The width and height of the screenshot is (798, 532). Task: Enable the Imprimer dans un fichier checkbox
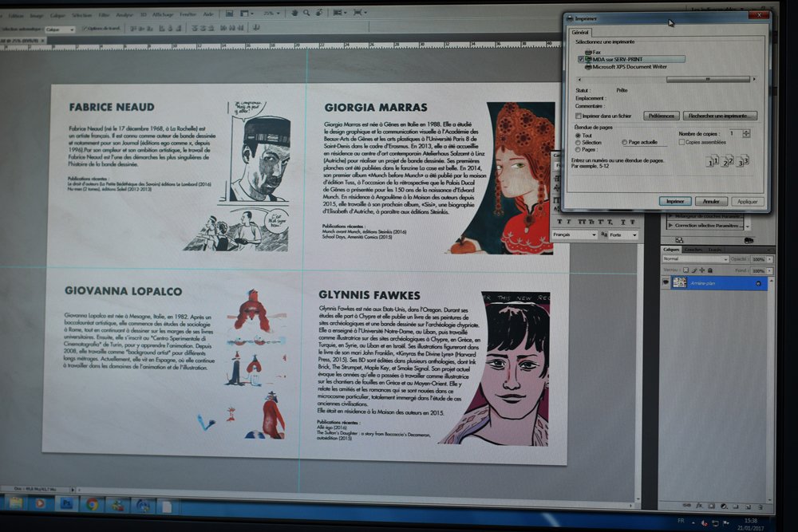[579, 116]
